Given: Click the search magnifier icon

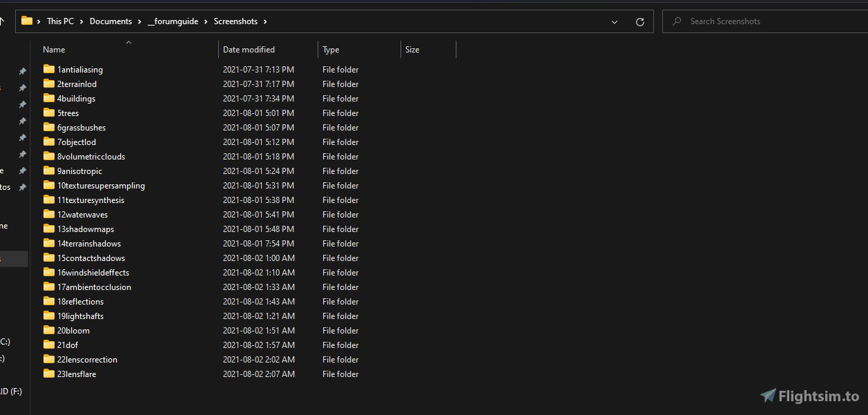Looking at the screenshot, I should [x=677, y=21].
